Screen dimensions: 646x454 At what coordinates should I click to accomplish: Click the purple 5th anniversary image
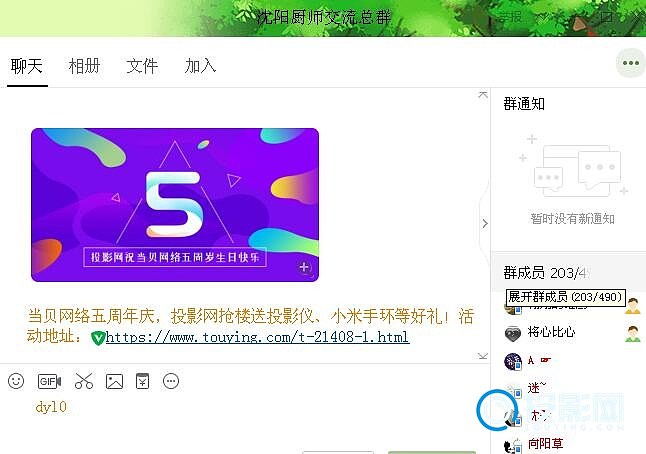click(175, 205)
